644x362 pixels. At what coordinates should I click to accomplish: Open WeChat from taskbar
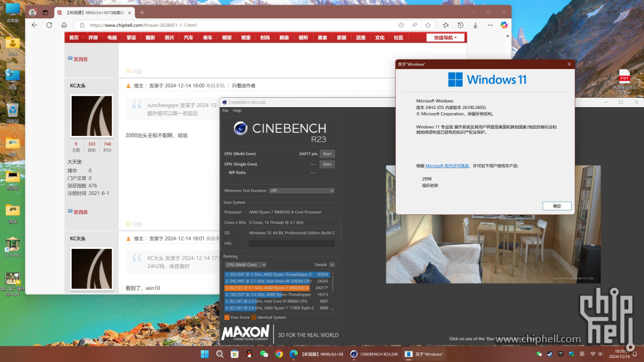(x=264, y=354)
